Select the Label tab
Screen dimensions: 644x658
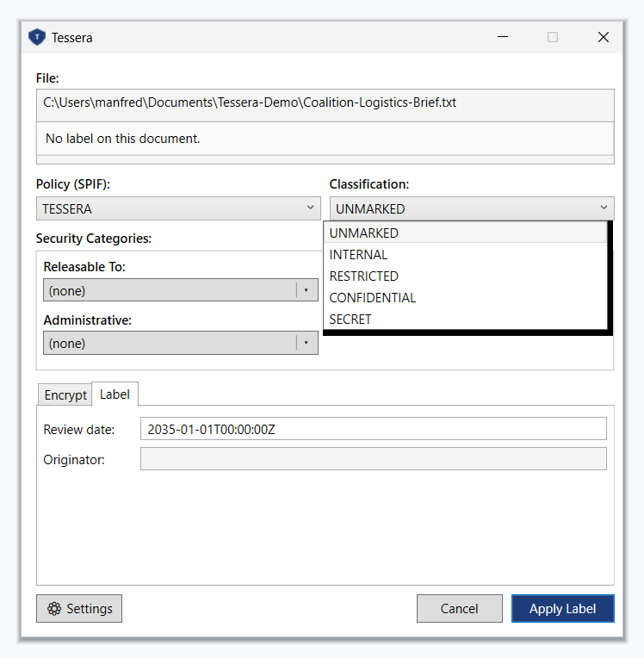115,394
